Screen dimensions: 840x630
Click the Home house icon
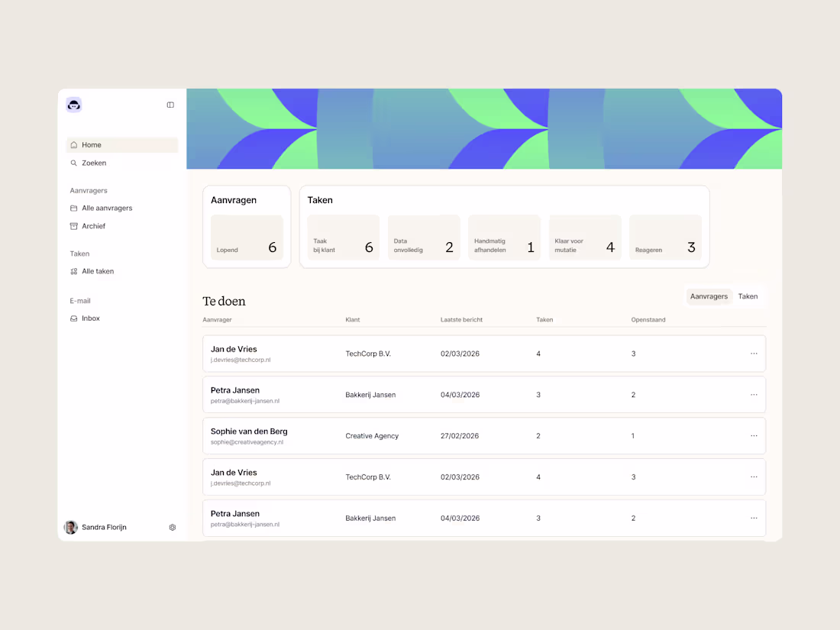point(74,144)
